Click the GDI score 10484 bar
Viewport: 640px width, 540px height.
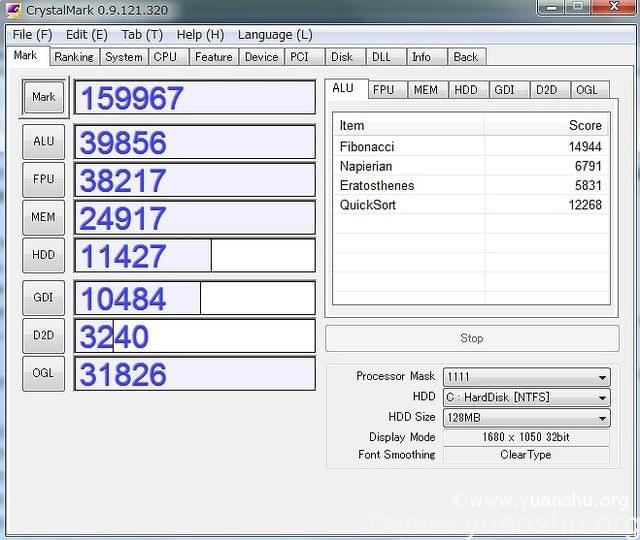195,298
